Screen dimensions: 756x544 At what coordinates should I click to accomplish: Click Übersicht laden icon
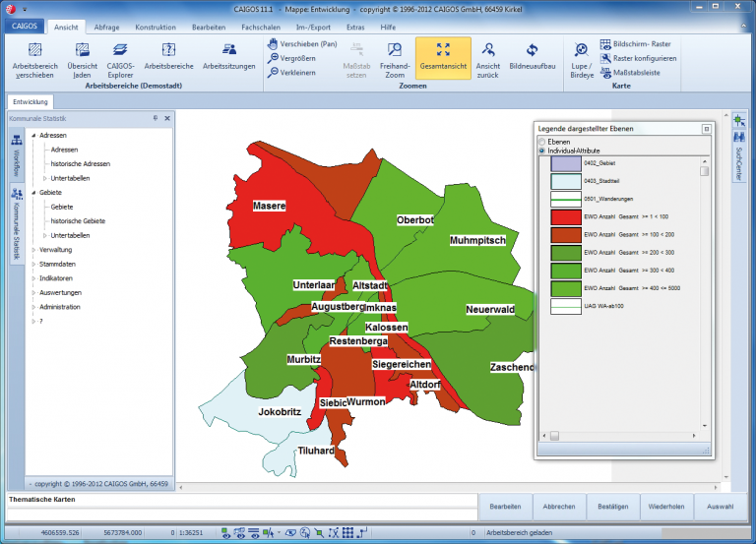[x=83, y=50]
